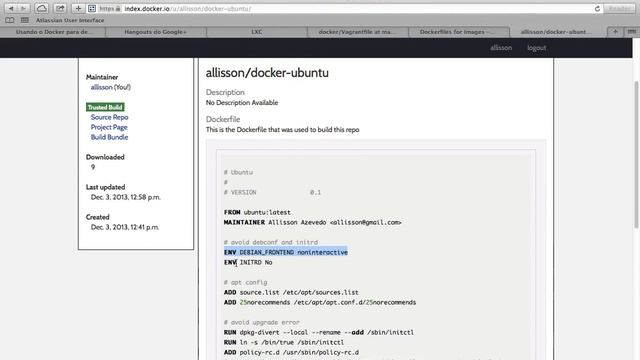Click the allisson/docker-ubuntu page heading
This screenshot has width=640, height=360.
267,73
